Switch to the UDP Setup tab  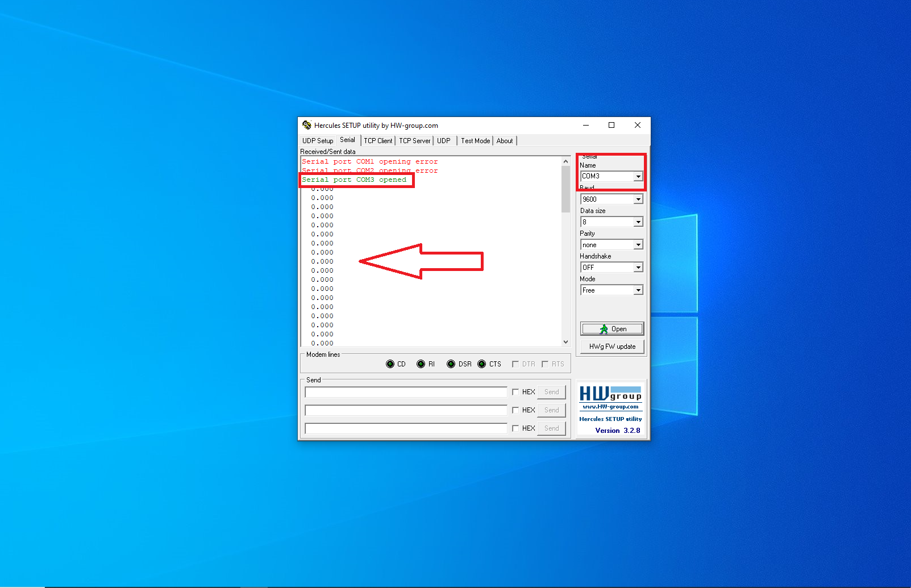pyautogui.click(x=318, y=141)
